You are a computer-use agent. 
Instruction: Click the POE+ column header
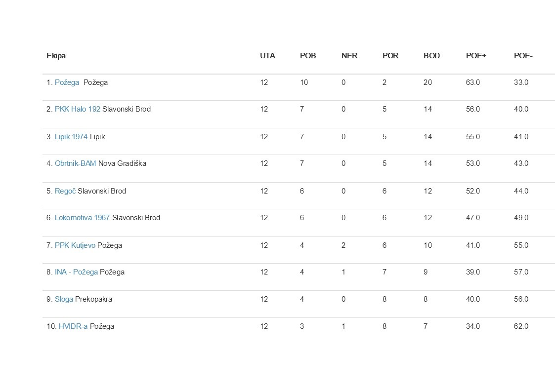(x=476, y=56)
